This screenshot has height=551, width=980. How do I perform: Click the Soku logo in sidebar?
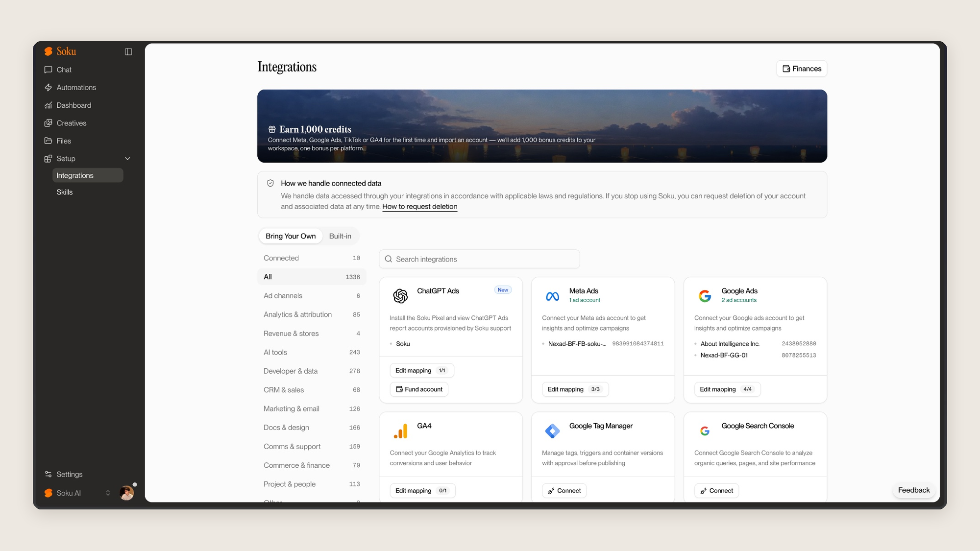(x=60, y=51)
